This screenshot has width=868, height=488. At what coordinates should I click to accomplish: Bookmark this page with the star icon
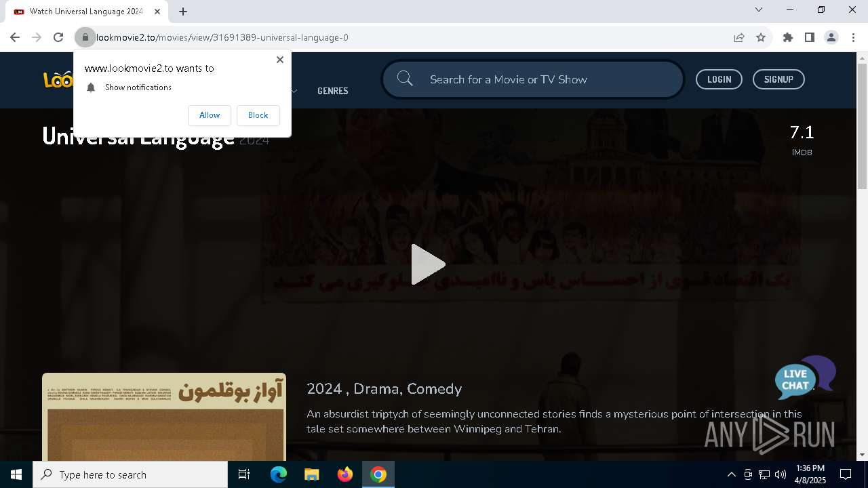(761, 37)
